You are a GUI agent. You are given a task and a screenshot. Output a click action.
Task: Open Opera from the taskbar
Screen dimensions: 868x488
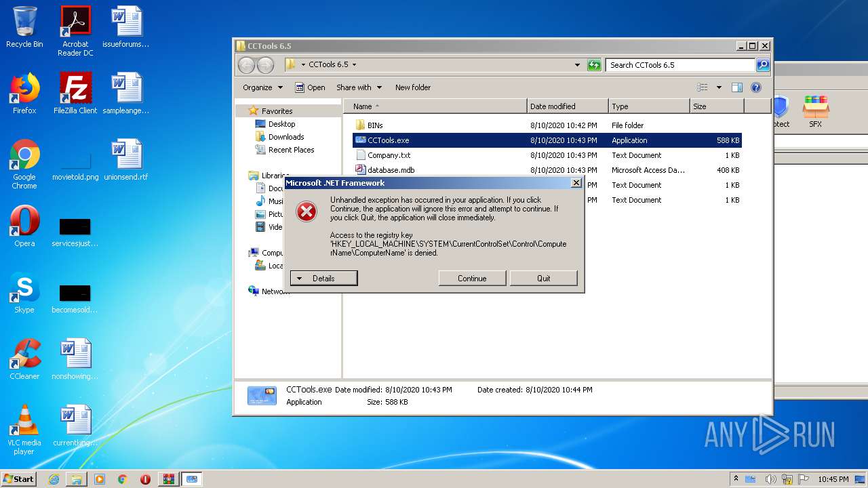click(x=145, y=479)
